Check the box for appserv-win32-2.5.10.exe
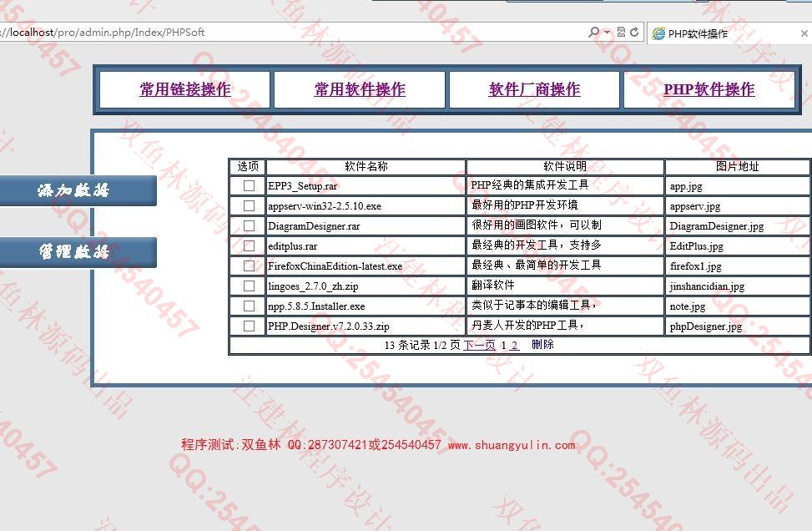This screenshot has width=812, height=531. (249, 205)
